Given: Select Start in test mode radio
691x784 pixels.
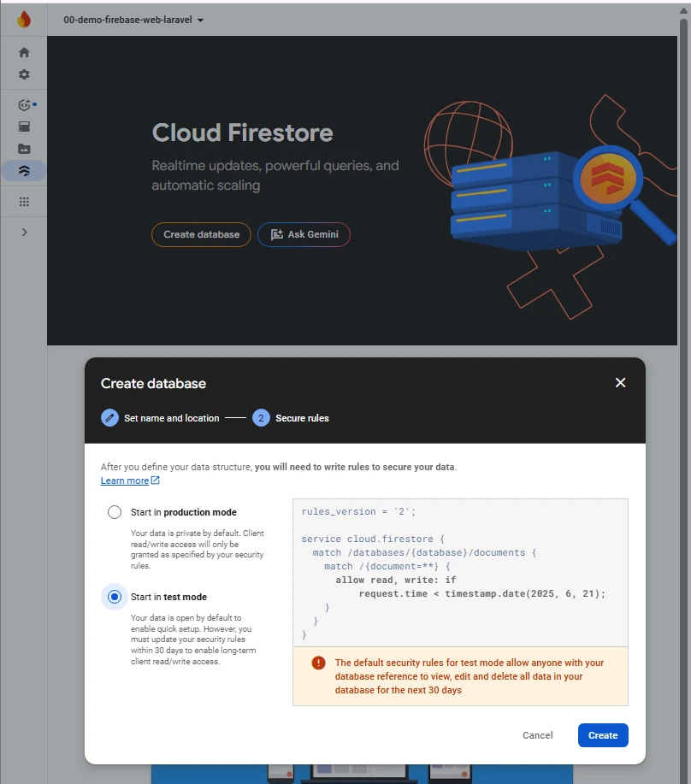Looking at the screenshot, I should tap(115, 597).
